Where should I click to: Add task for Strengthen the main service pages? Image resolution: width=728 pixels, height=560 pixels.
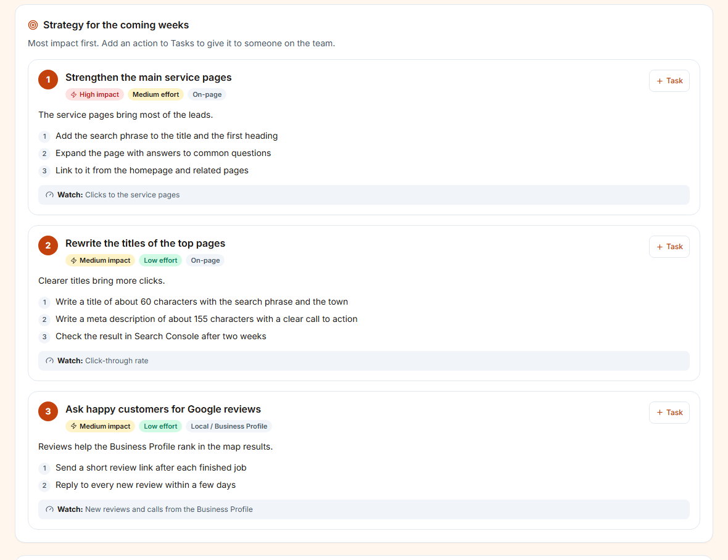[x=669, y=81]
